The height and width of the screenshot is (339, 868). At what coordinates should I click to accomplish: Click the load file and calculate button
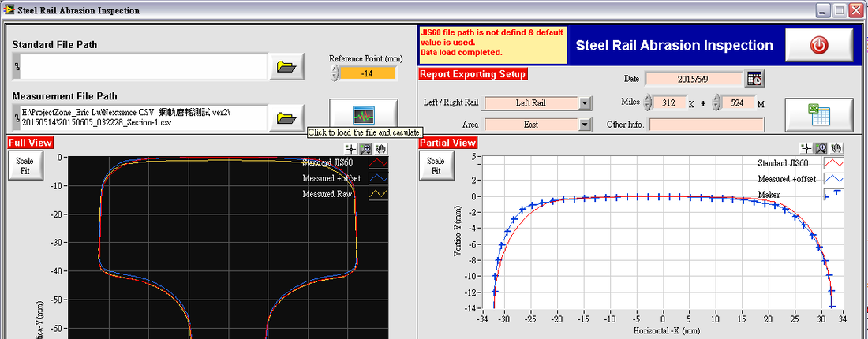364,116
